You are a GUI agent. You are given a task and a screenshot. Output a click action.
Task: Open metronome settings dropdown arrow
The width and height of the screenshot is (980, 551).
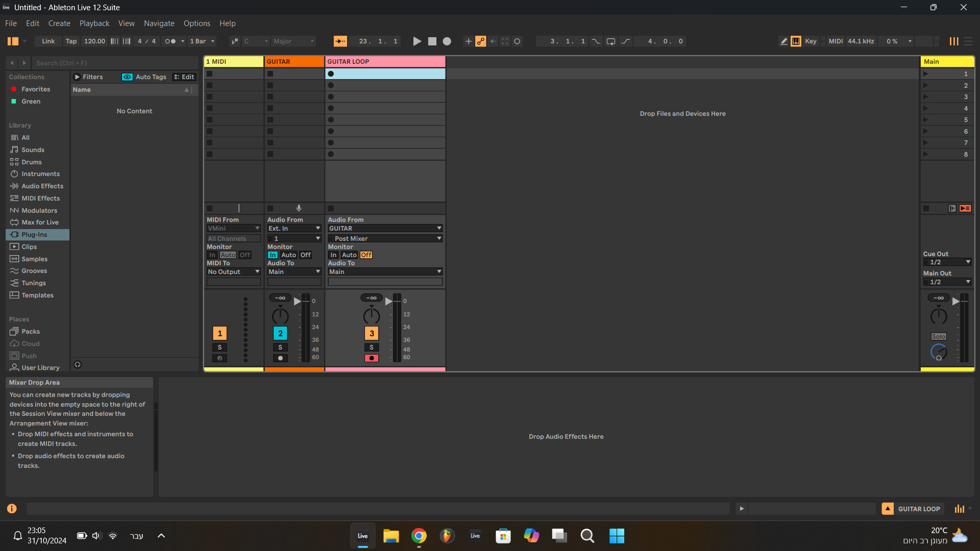point(183,41)
